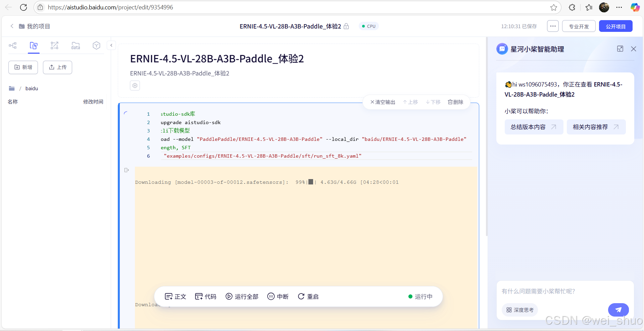The height and width of the screenshot is (331, 644).
Task: Close the 星河小桨智能助理 panel
Action: (634, 49)
